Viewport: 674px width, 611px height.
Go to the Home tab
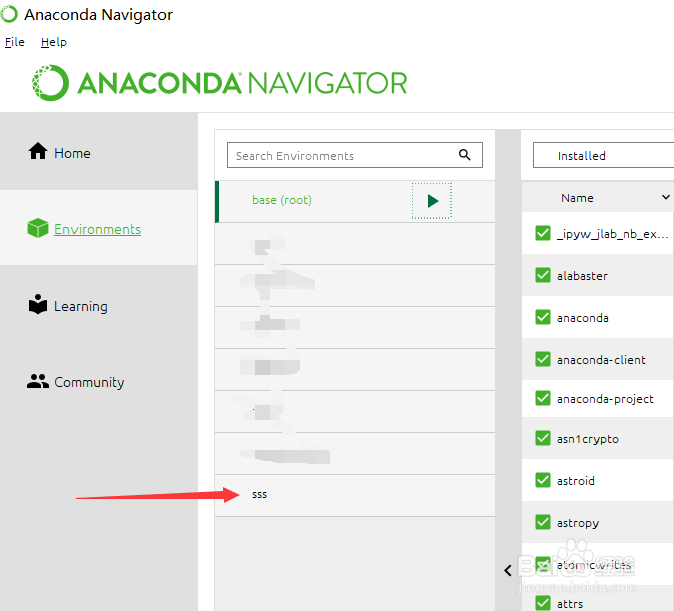(x=72, y=154)
